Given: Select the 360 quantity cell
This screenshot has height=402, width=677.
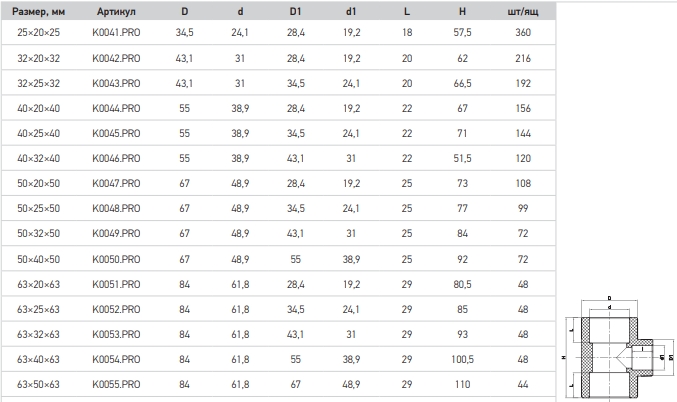Looking at the screenshot, I should [x=523, y=33].
